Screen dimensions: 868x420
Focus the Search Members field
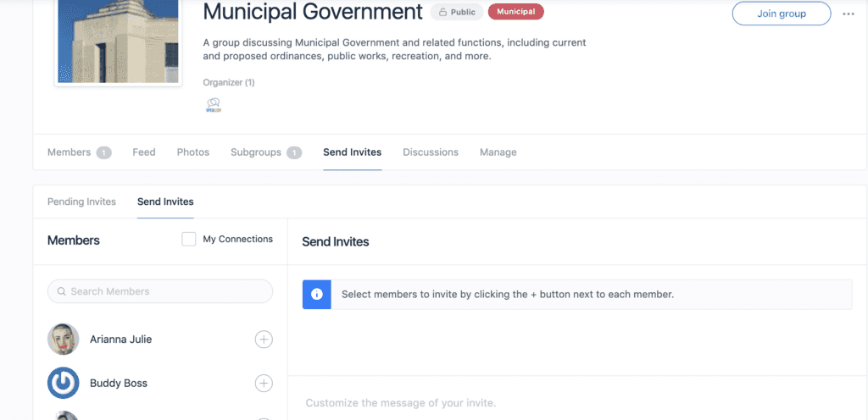[160, 291]
